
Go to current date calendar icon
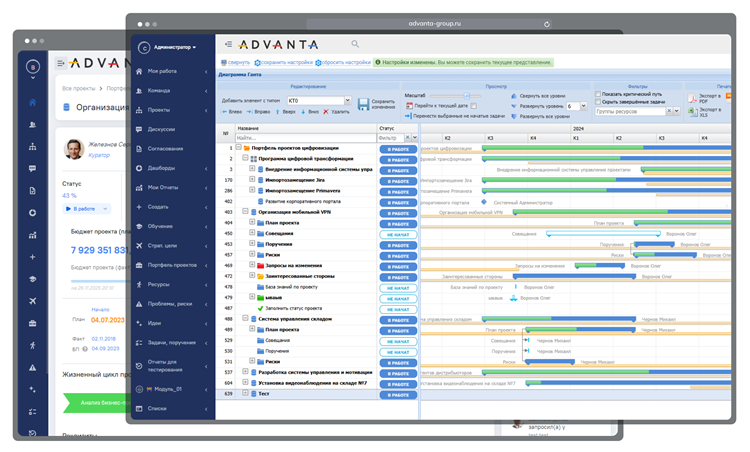pyautogui.click(x=409, y=106)
